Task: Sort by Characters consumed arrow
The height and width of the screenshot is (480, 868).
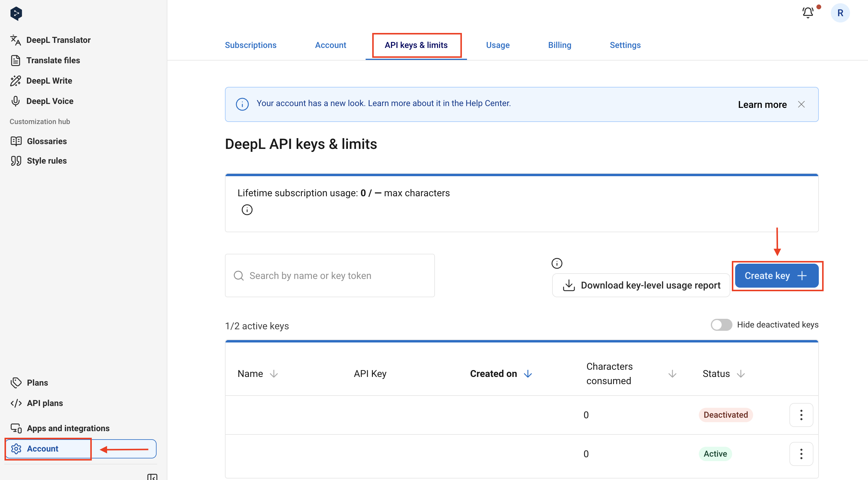Action: (x=672, y=374)
